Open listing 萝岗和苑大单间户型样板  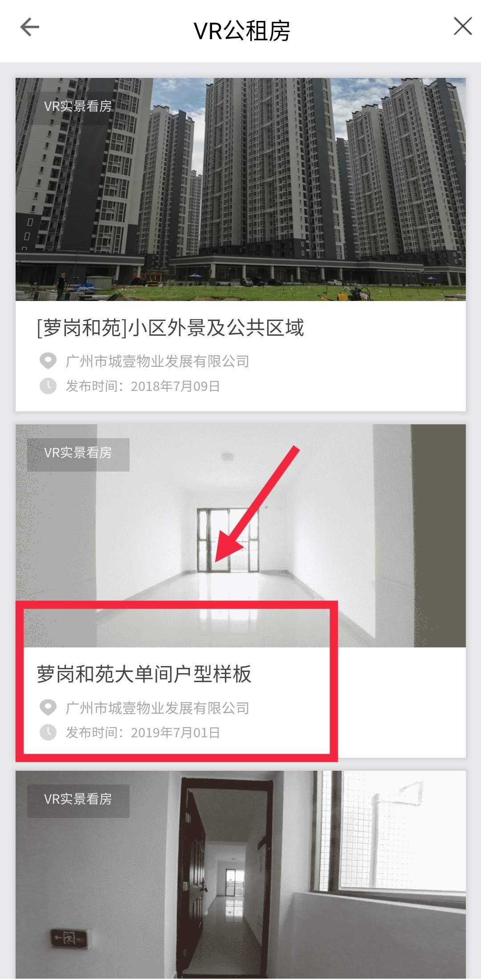tap(144, 674)
